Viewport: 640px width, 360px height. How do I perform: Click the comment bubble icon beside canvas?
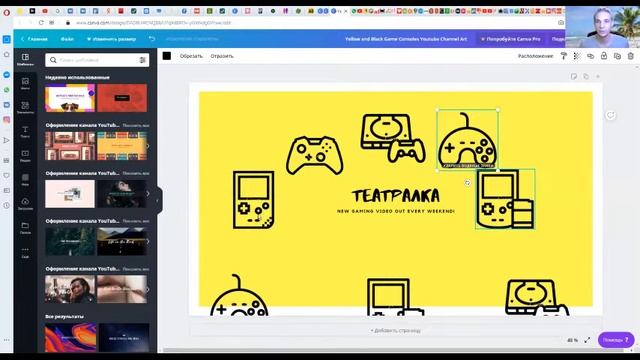[610, 116]
